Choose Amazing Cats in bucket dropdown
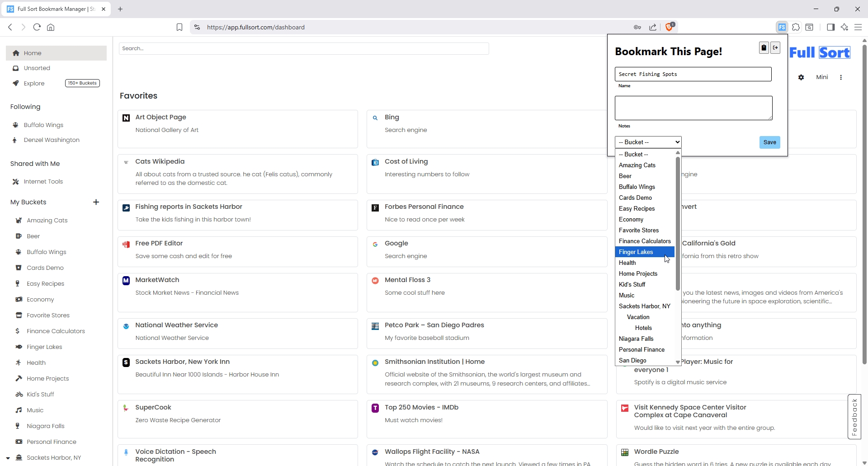The width and height of the screenshot is (868, 466). point(645,165)
